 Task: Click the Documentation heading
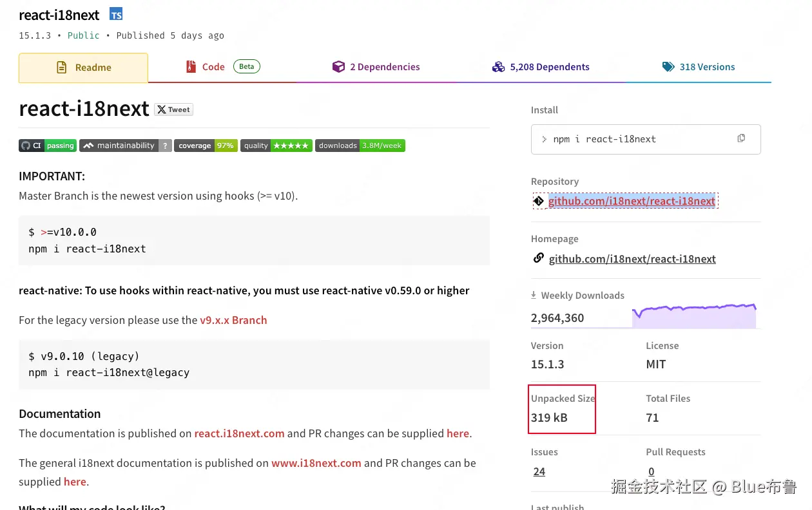click(60, 413)
